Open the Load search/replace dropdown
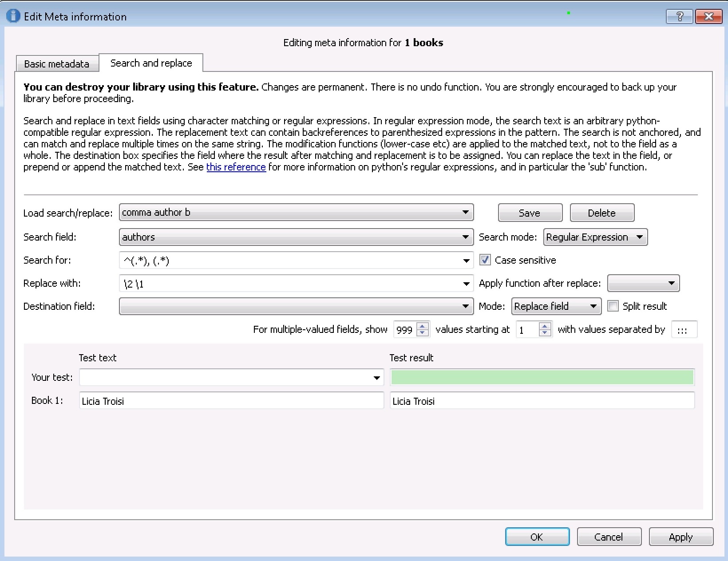Screen dimensions: 728x561 (296, 213)
